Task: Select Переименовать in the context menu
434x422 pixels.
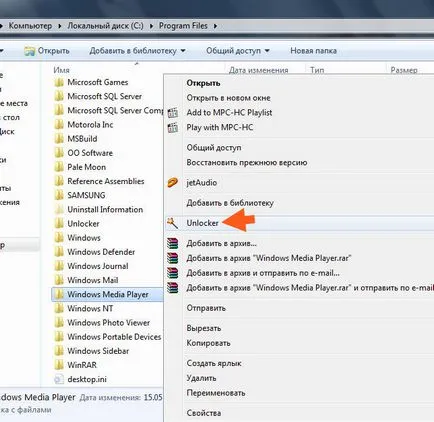Action: click(216, 393)
